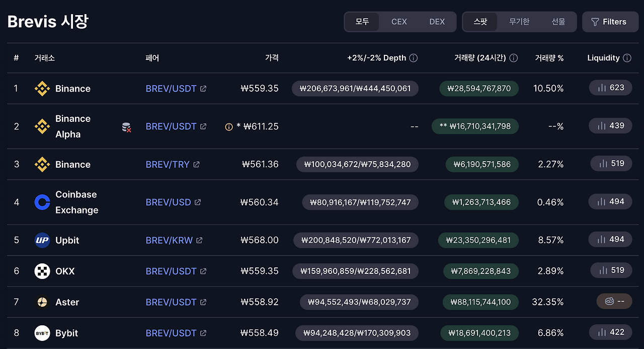
Task: Sort by the 페어 column header
Action: (x=152, y=58)
